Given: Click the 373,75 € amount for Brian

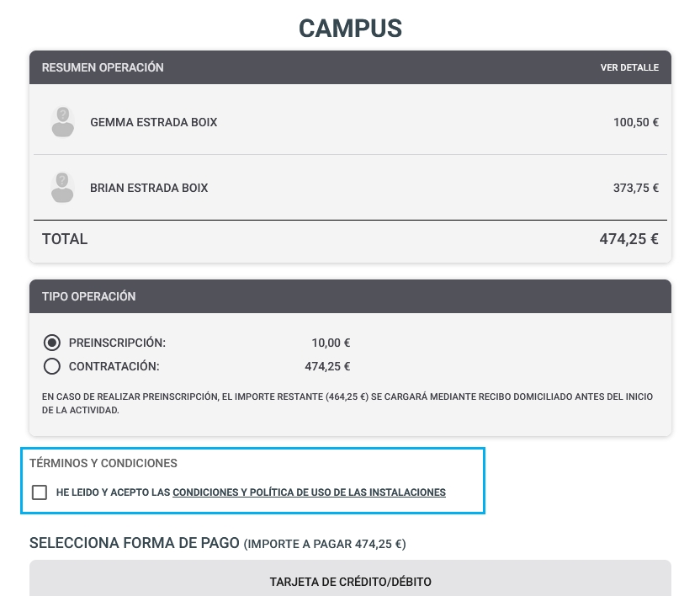Looking at the screenshot, I should click(x=636, y=188).
